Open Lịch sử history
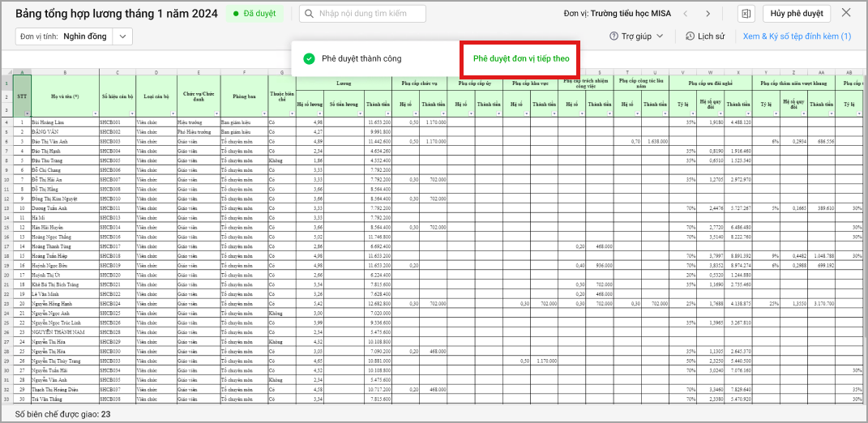Screen dimensions: 868x423 click(704, 36)
